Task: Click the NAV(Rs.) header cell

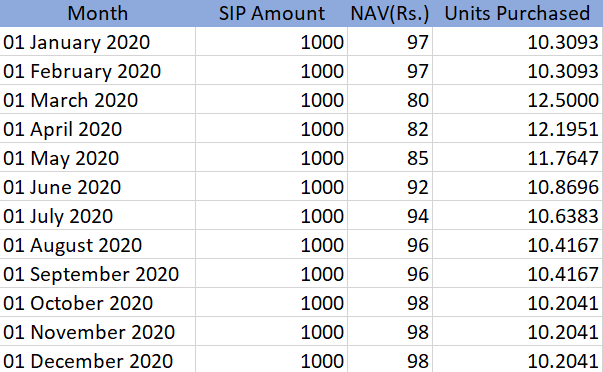Action: (390, 13)
